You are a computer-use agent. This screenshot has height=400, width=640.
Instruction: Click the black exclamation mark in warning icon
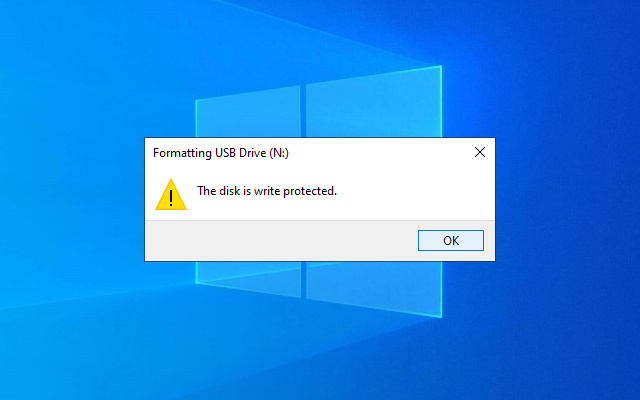(x=171, y=198)
